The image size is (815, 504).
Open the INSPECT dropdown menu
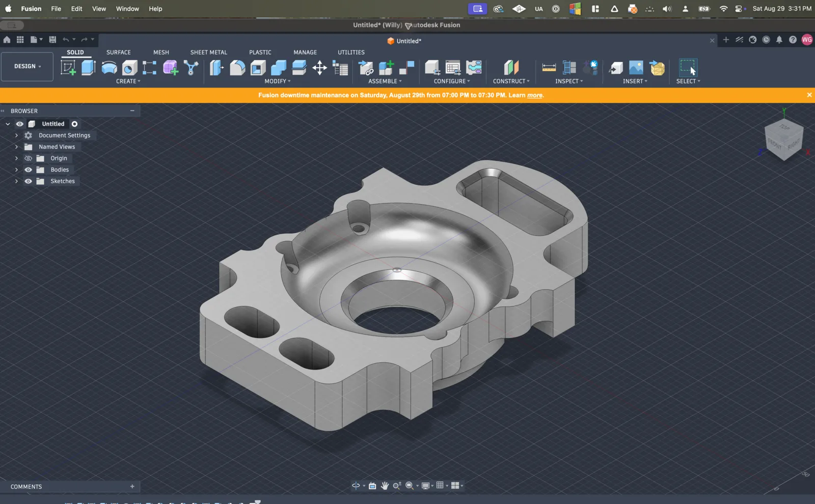pos(569,81)
